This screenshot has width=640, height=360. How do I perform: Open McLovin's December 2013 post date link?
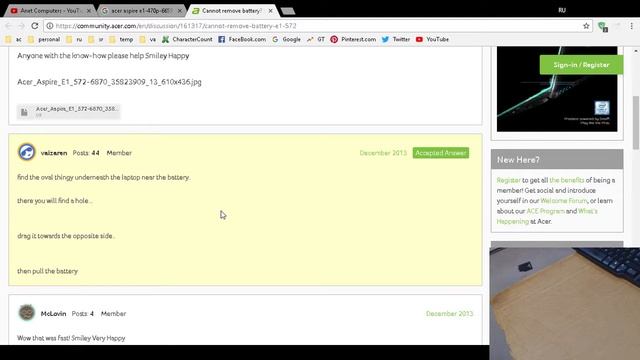449,313
